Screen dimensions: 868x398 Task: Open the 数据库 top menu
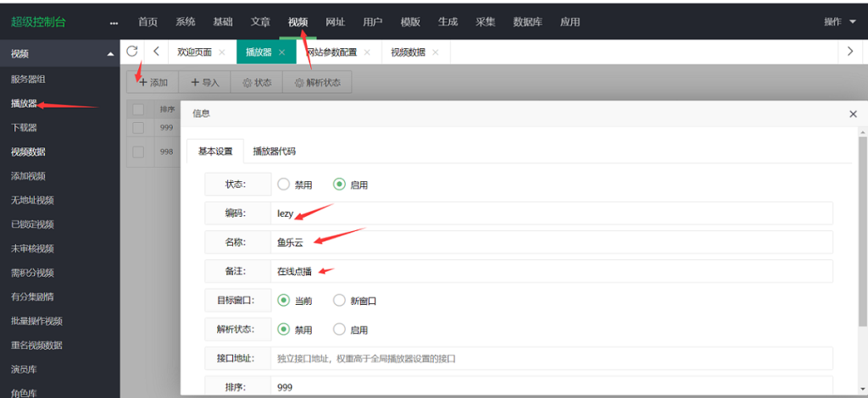point(527,22)
